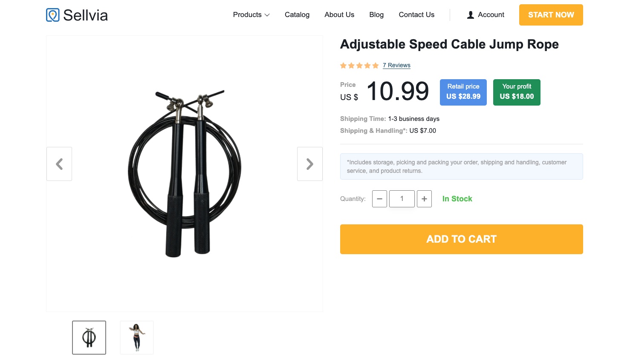This screenshot has width=633, height=364.
Task: Click the green Your profit badge
Action: 517,92
